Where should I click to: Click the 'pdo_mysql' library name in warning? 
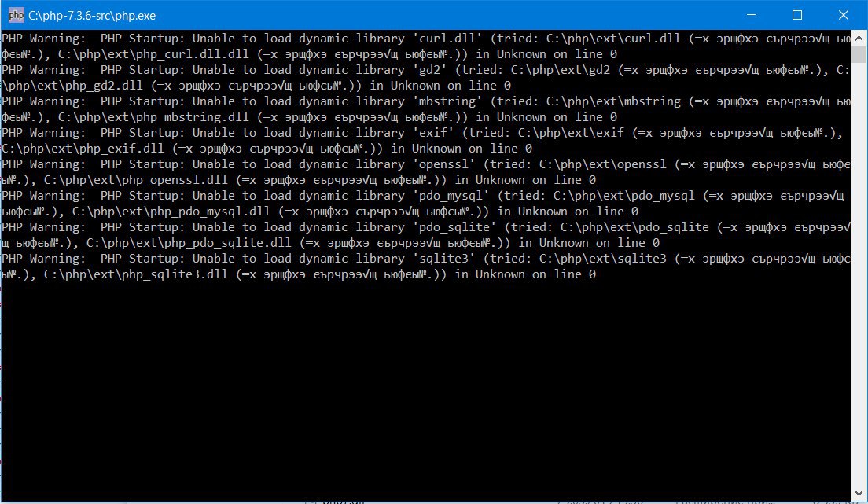pyautogui.click(x=451, y=196)
